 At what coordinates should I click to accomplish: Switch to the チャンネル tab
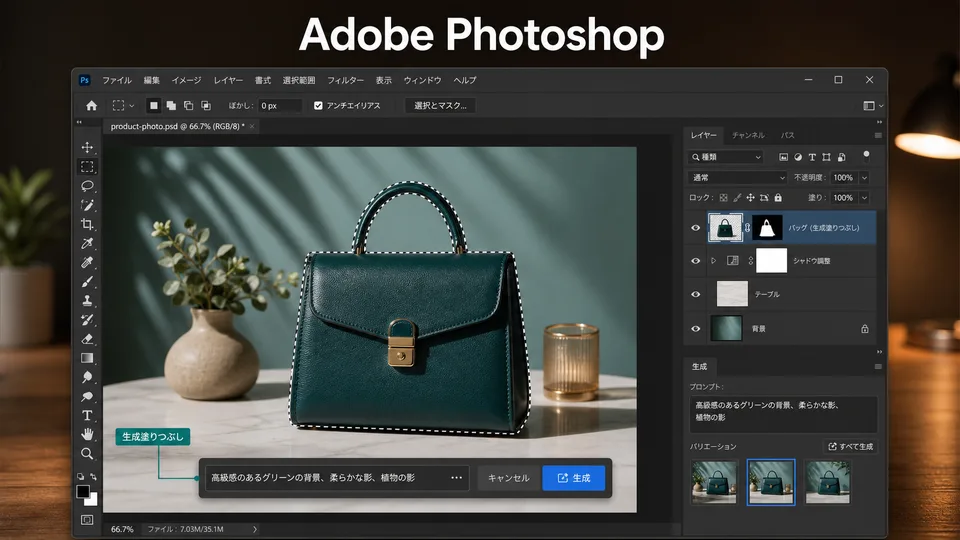[748, 135]
